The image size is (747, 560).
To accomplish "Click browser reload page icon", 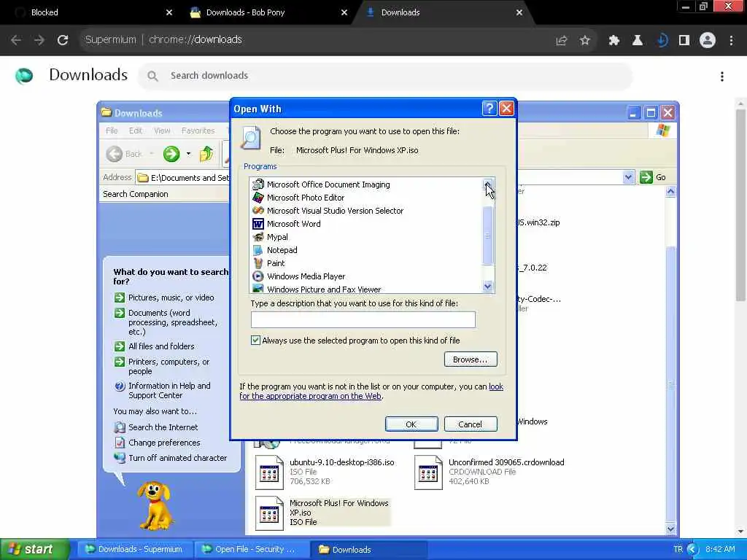I will point(63,40).
